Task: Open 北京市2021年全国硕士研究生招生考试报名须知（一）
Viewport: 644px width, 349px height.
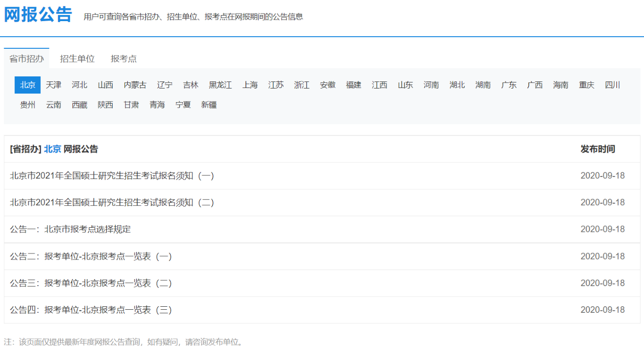Action: (x=112, y=176)
